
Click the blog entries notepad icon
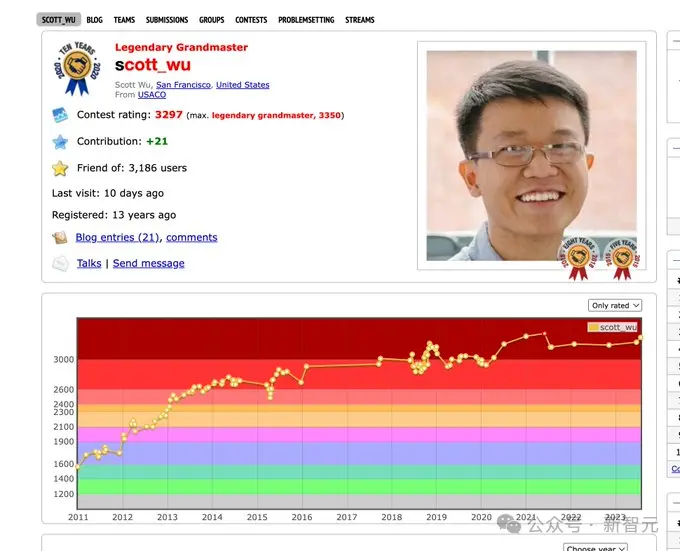(x=60, y=238)
